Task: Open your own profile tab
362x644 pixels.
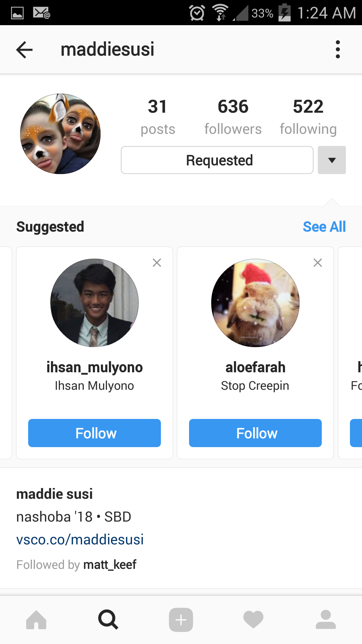Action: [x=325, y=620]
